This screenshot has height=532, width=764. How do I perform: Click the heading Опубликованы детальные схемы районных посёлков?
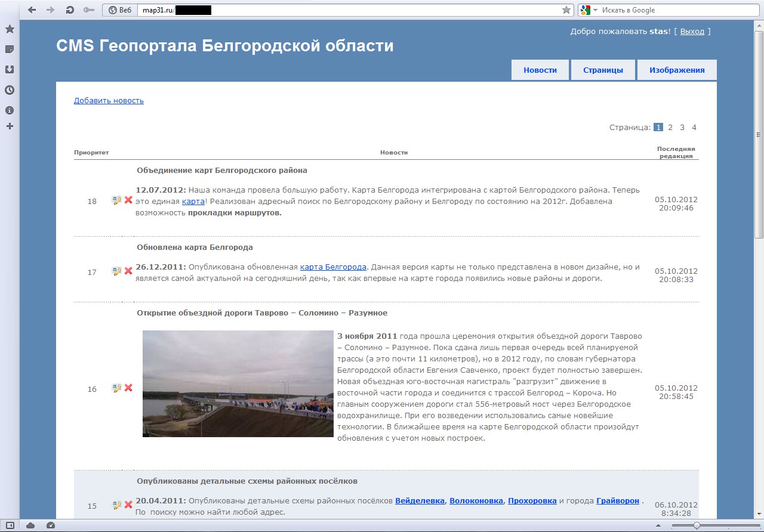click(247, 481)
